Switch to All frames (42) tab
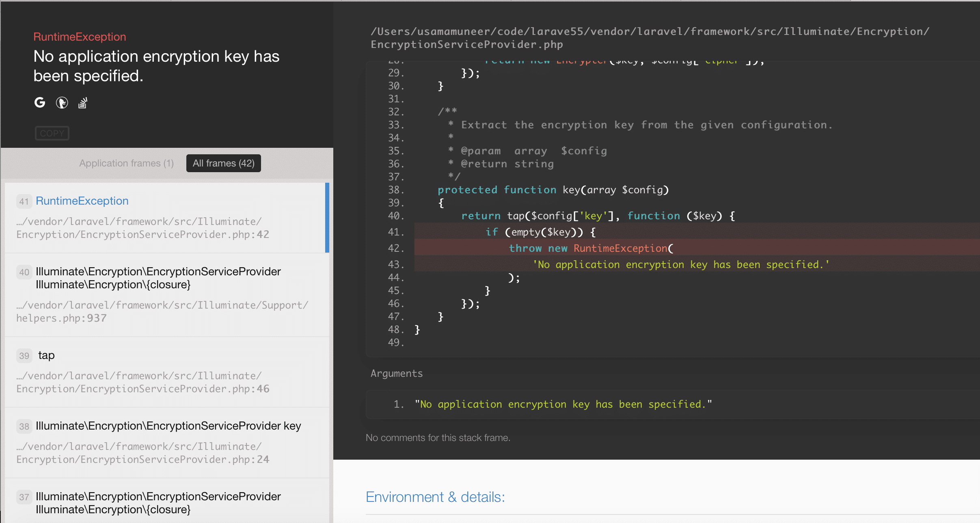The height and width of the screenshot is (523, 980). [x=224, y=163]
